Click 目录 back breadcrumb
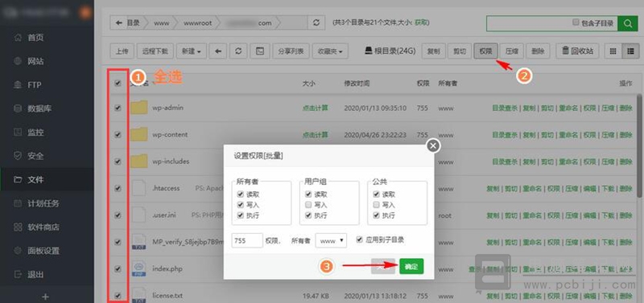This screenshot has width=644, height=303. pyautogui.click(x=128, y=23)
